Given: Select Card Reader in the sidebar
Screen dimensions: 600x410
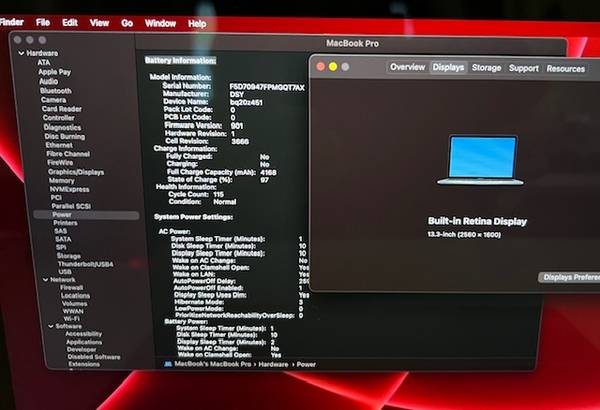Looking at the screenshot, I should pyautogui.click(x=62, y=109).
